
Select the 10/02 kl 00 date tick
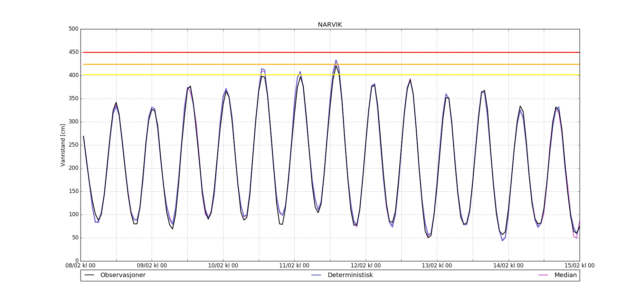223,266
